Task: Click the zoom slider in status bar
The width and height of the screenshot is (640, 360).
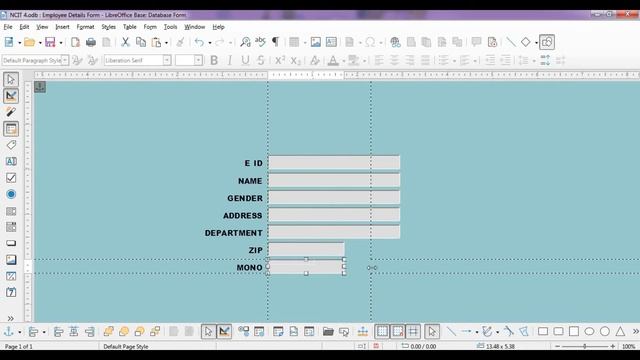Action: coord(585,346)
